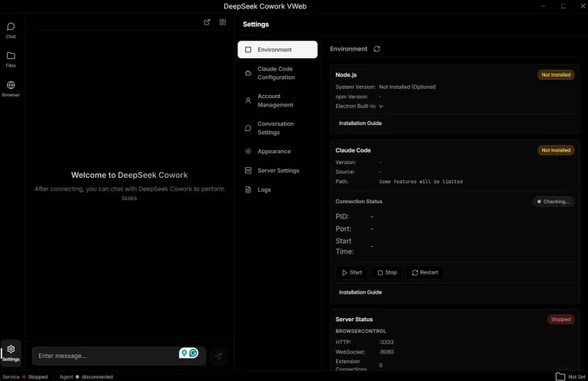Open Claude Code Installation Guide
Screen dimensions: 588x381
click(x=360, y=292)
